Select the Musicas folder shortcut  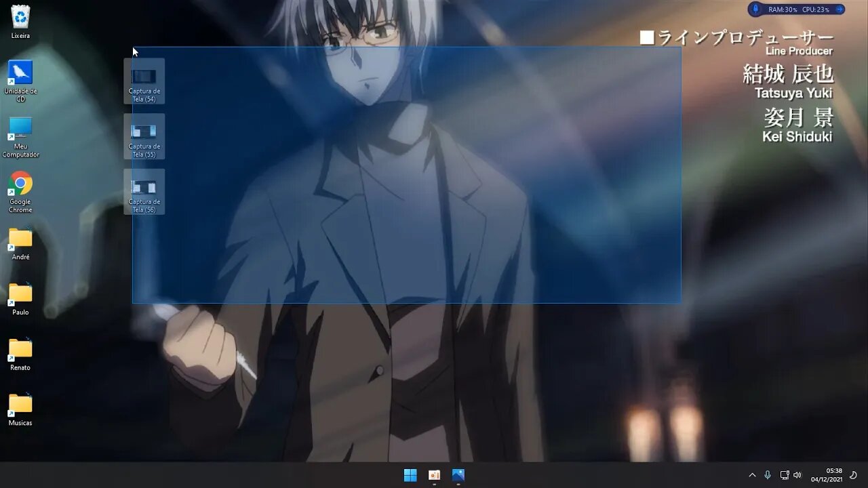coord(20,410)
